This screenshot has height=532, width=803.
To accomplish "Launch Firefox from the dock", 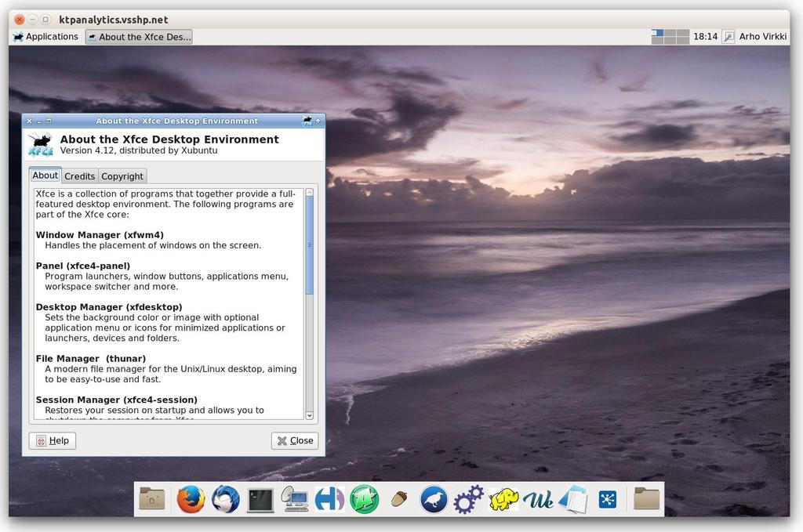I will 191,499.
